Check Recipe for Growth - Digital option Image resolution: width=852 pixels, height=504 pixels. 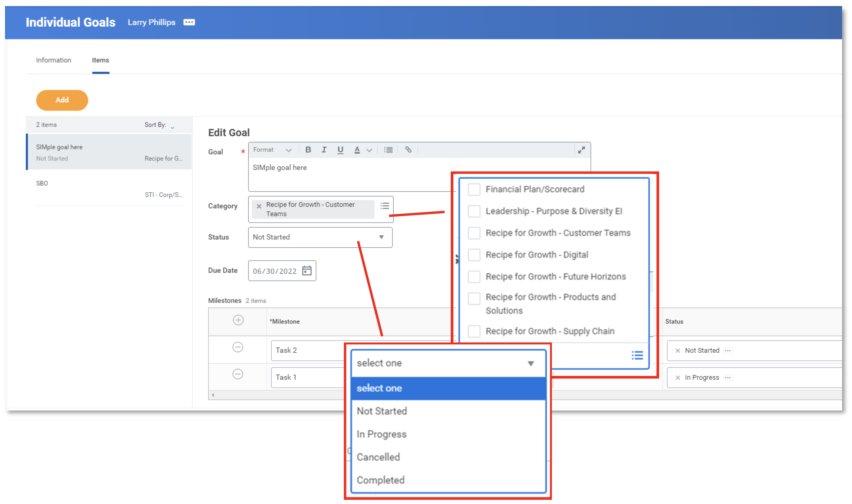coord(474,255)
